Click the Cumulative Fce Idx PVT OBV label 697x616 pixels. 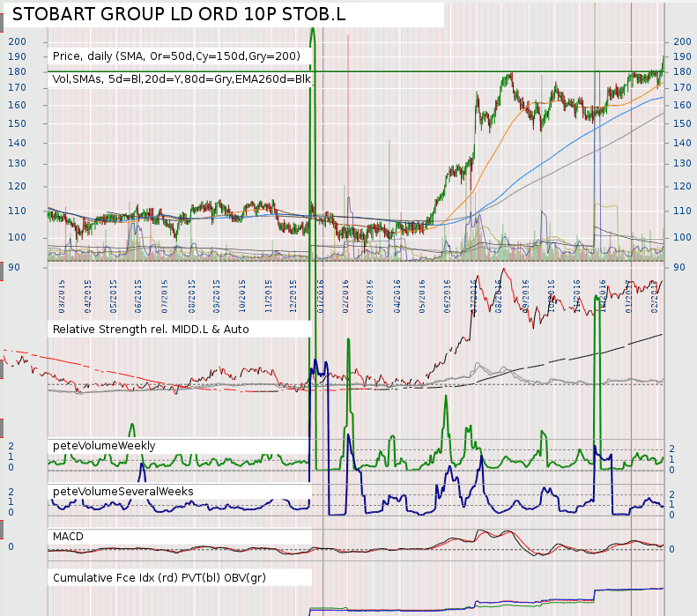point(159,578)
